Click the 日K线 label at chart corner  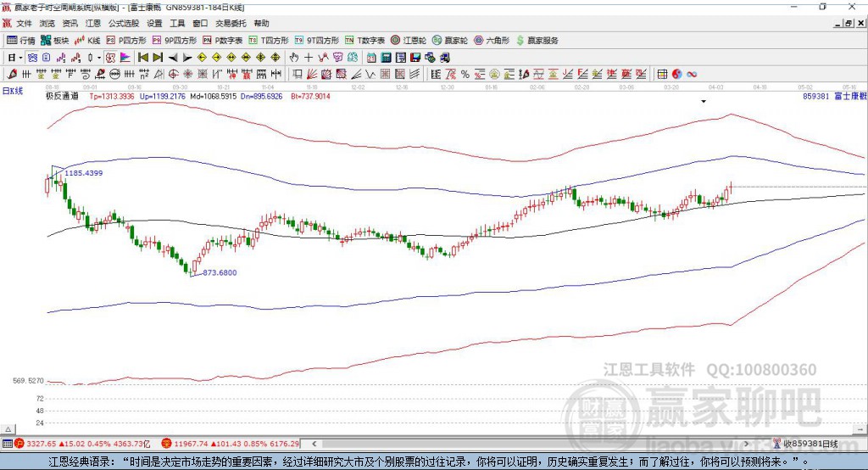pos(13,91)
